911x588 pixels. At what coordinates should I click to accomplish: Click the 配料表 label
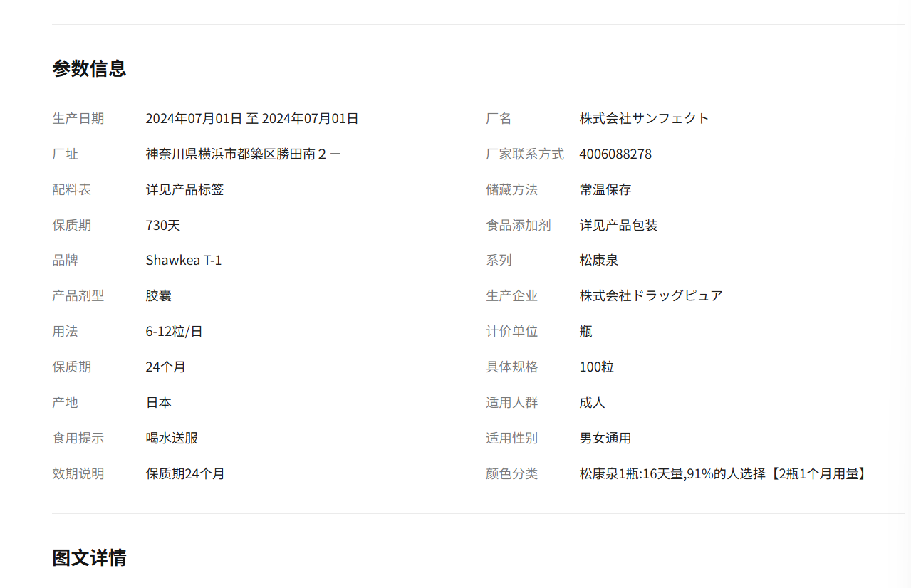[71, 190]
